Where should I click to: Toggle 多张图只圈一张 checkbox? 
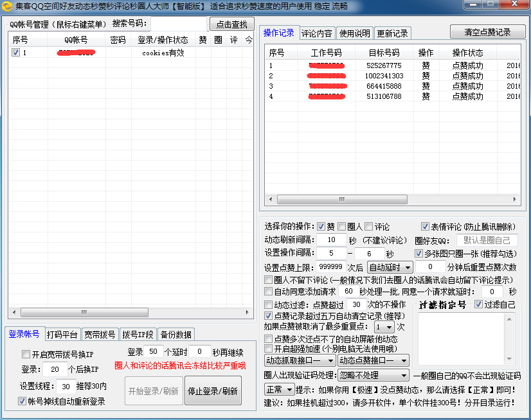419,253
